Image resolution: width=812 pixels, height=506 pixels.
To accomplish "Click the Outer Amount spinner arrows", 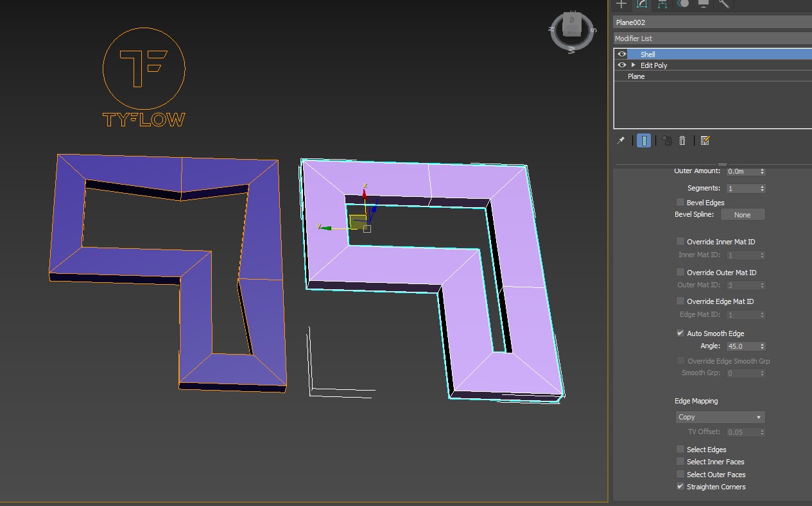I will (x=762, y=171).
